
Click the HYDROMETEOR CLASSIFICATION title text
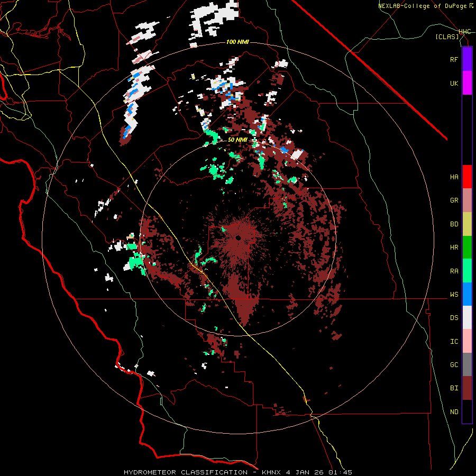pos(186,472)
